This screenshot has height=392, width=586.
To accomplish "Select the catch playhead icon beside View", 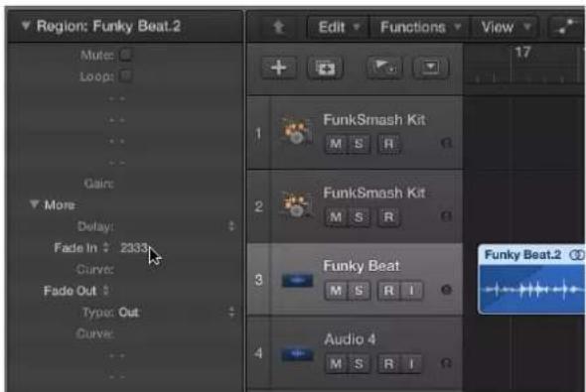I will [x=566, y=27].
